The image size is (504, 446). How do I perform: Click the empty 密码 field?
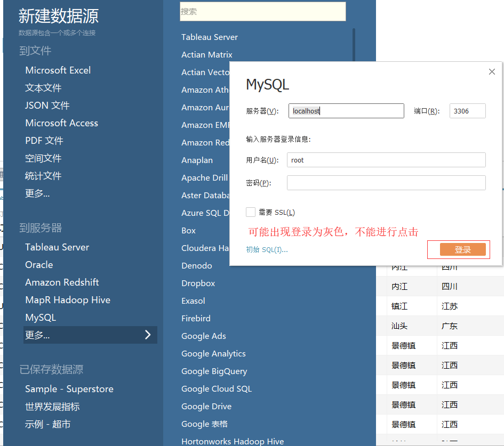(386, 183)
